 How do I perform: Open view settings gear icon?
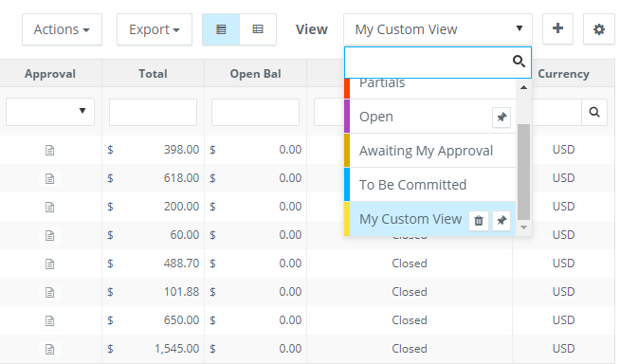click(x=599, y=28)
